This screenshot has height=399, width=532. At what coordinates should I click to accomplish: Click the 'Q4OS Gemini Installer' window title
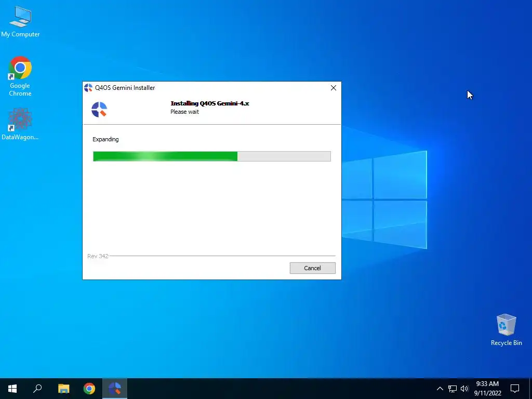click(x=125, y=88)
